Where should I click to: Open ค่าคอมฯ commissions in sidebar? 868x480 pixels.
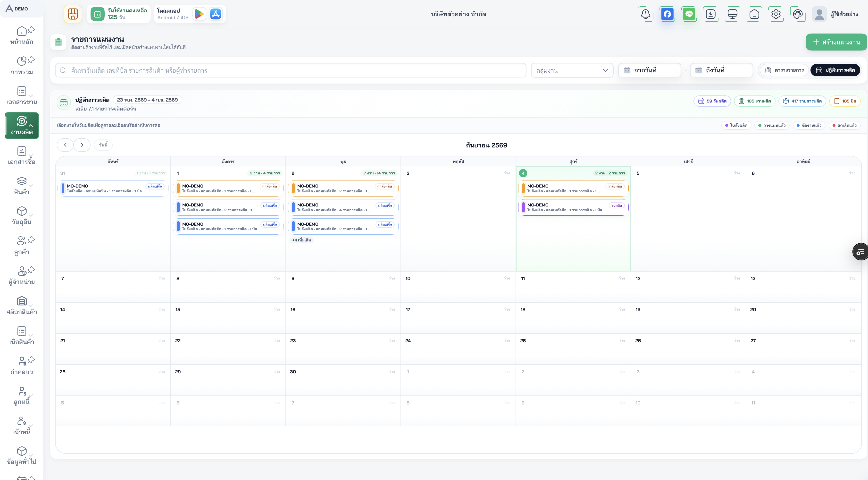point(22,366)
